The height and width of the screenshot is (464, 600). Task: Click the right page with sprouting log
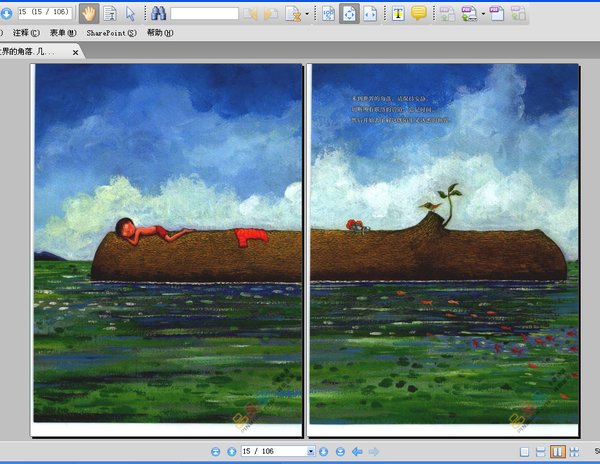(443, 250)
